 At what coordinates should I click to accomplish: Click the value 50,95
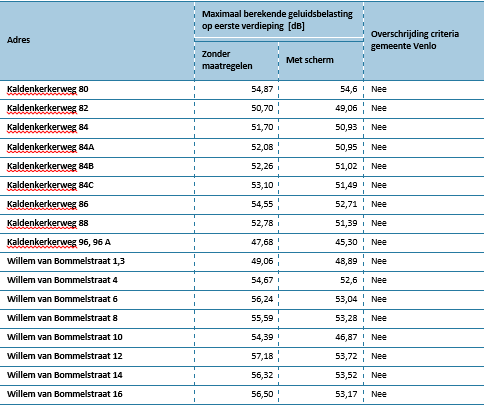click(346, 147)
